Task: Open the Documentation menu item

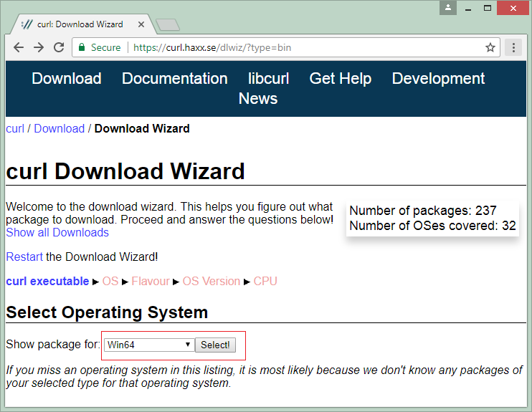Action: coord(175,79)
